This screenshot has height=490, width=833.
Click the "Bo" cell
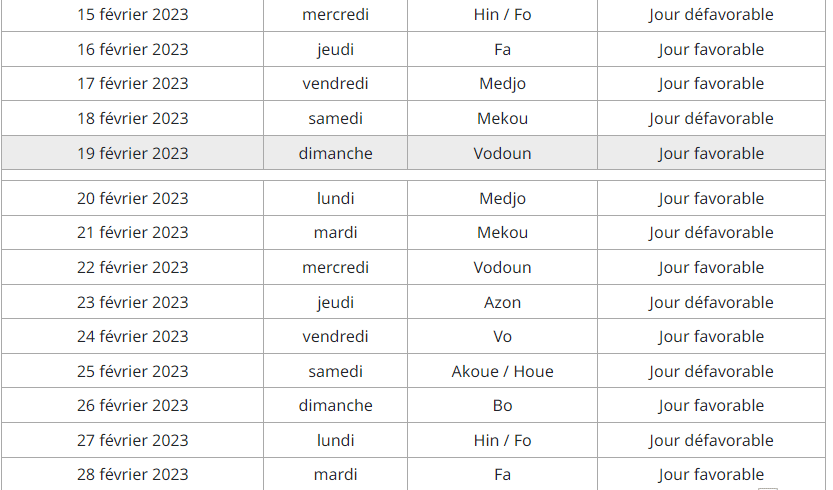click(x=502, y=405)
